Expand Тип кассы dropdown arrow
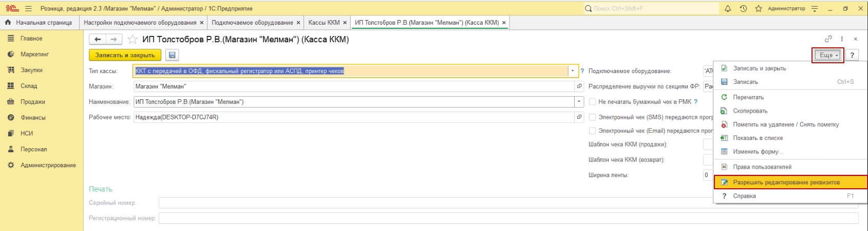 (x=573, y=71)
